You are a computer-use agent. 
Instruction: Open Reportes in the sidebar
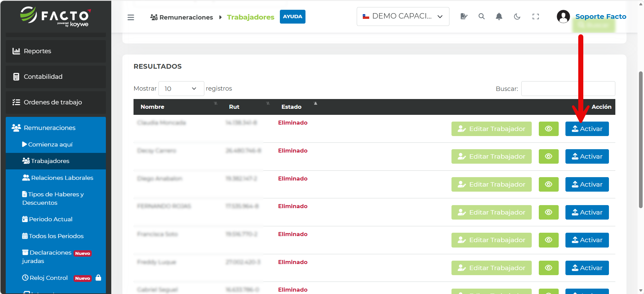point(56,51)
